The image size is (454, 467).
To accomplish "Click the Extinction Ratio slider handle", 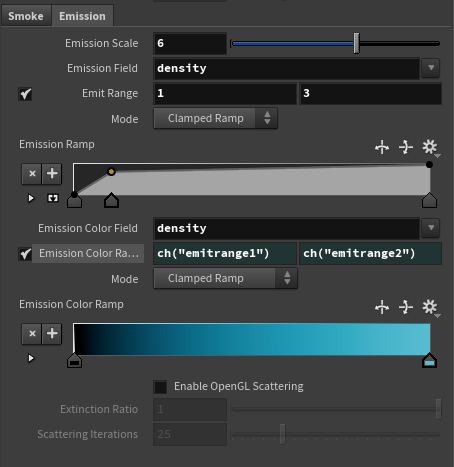I will pos(439,409).
